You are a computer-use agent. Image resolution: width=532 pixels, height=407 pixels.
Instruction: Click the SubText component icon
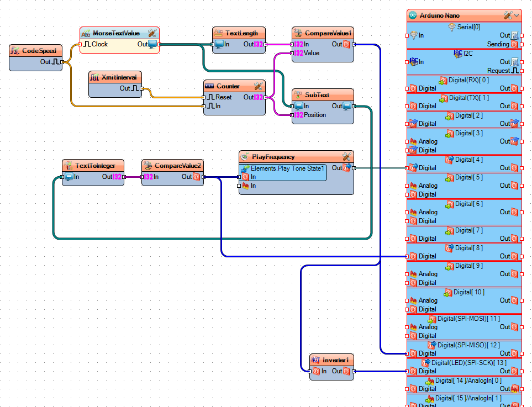[x=298, y=94]
